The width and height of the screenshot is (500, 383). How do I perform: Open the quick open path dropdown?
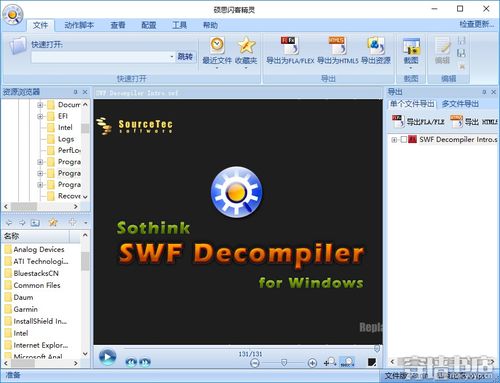[172, 57]
